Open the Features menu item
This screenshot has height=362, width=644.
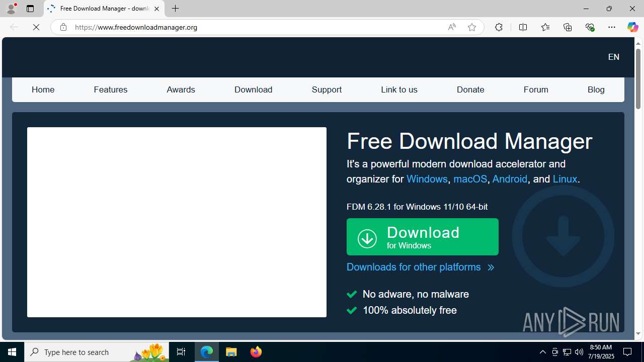[x=110, y=89]
